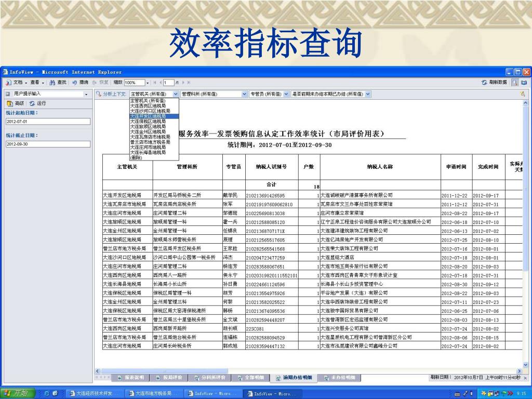
Task: Switch to the 未办结明细 report tab
Action: pyautogui.click(x=340, y=378)
